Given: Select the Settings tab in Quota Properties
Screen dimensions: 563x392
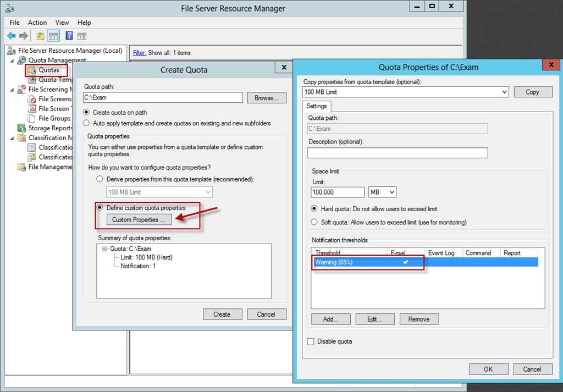Looking at the screenshot, I should point(317,106).
